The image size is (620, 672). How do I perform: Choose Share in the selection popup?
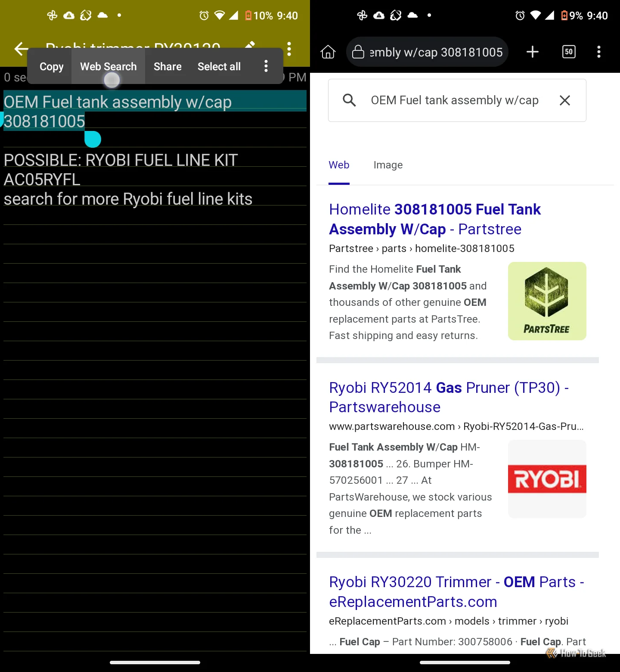click(167, 66)
